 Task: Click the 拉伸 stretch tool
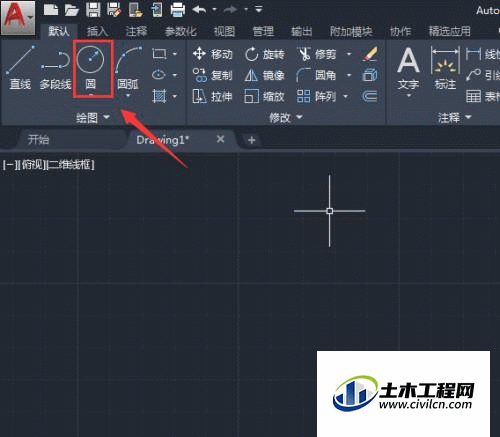(x=213, y=97)
